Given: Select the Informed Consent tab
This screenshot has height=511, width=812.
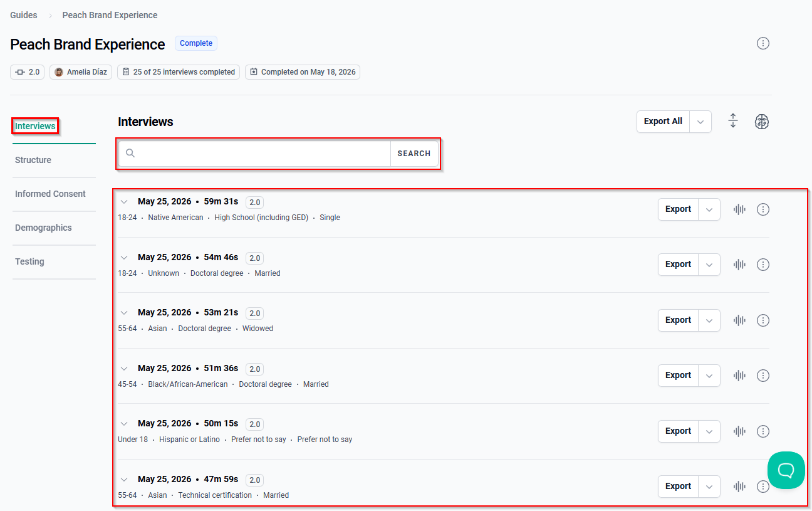Looking at the screenshot, I should point(50,194).
